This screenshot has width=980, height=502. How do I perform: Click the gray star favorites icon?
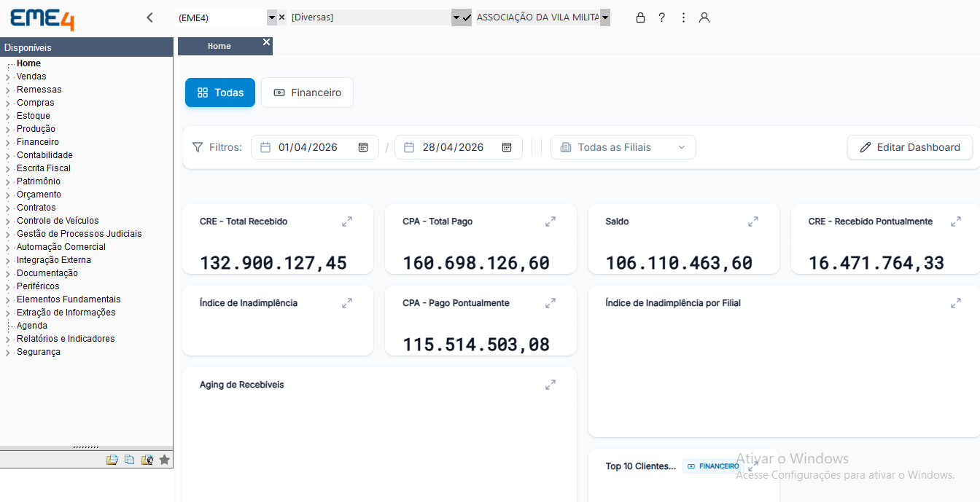tap(165, 460)
